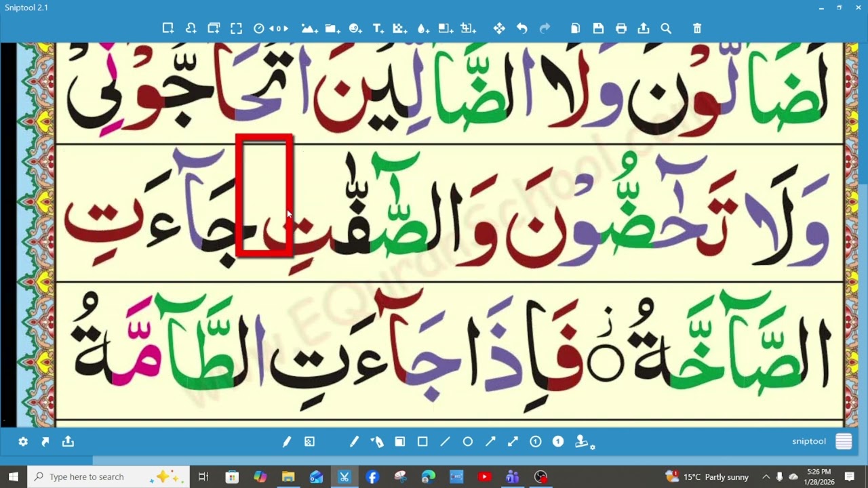Choose the line drawing tool
The height and width of the screenshot is (488, 868).
click(445, 442)
